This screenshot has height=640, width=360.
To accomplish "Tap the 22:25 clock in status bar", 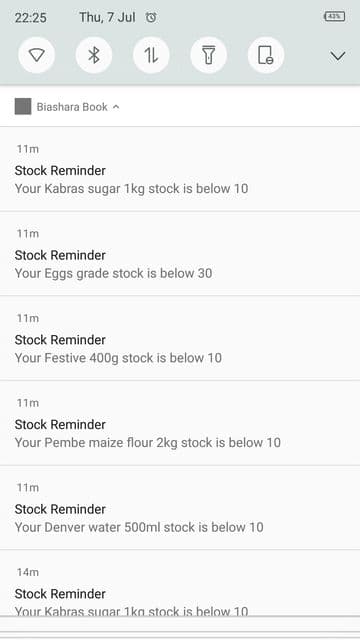I will (x=31, y=18).
